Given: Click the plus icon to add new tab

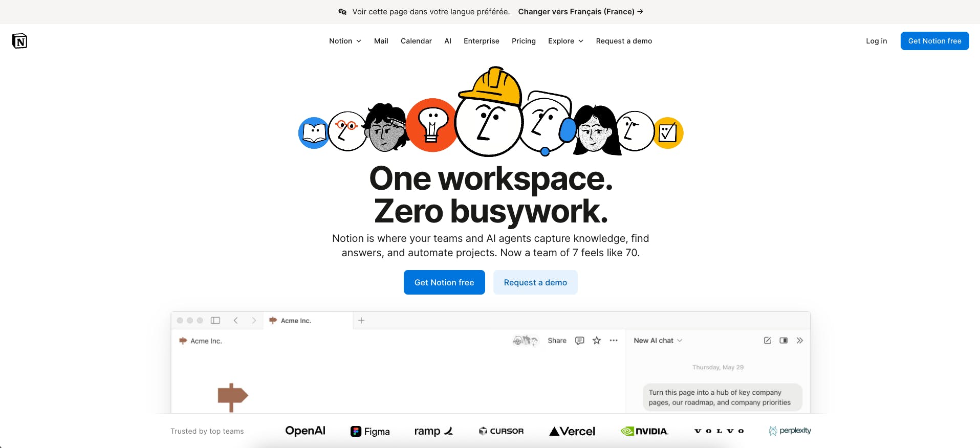Looking at the screenshot, I should coord(361,321).
